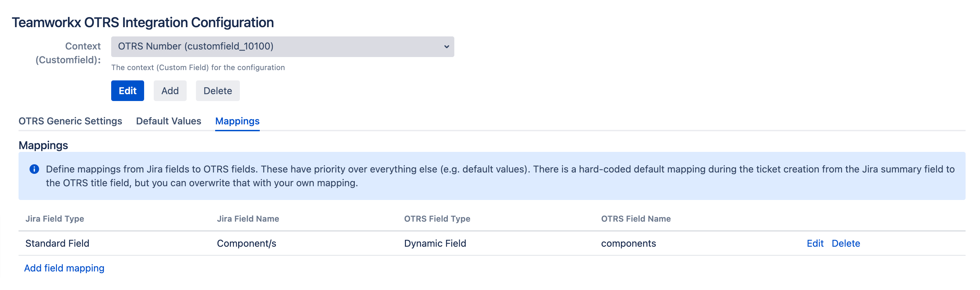
Task: Click the dropdown chevron arrow for Context
Action: click(446, 46)
